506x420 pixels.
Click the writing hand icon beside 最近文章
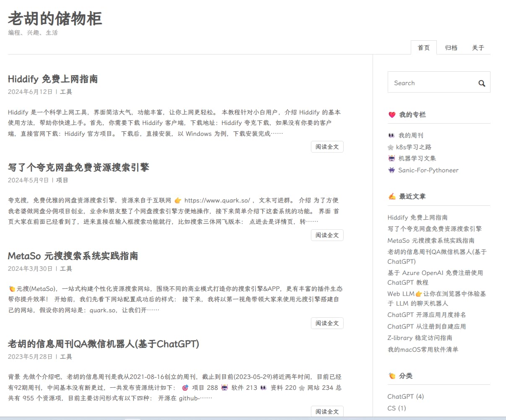(391, 196)
